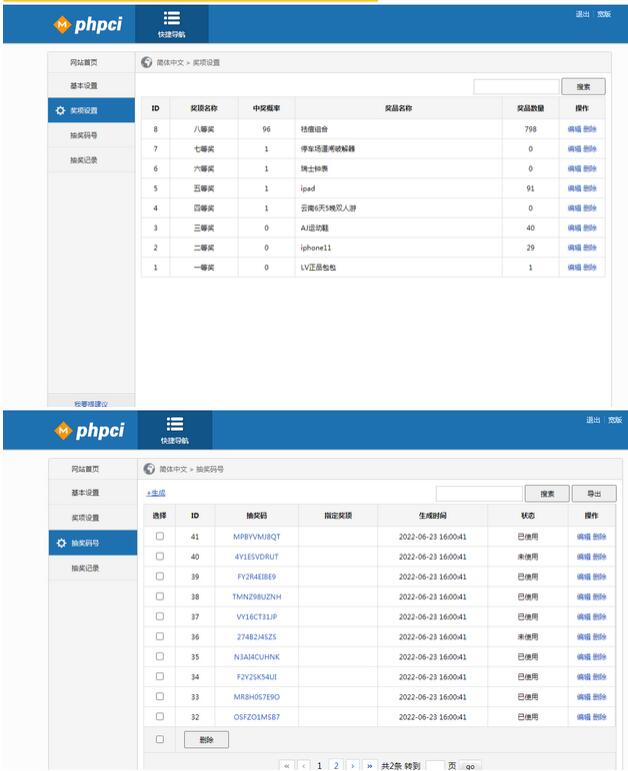Click 导出 export button
Image resolution: width=628 pixels, height=771 pixels.
tap(594, 494)
